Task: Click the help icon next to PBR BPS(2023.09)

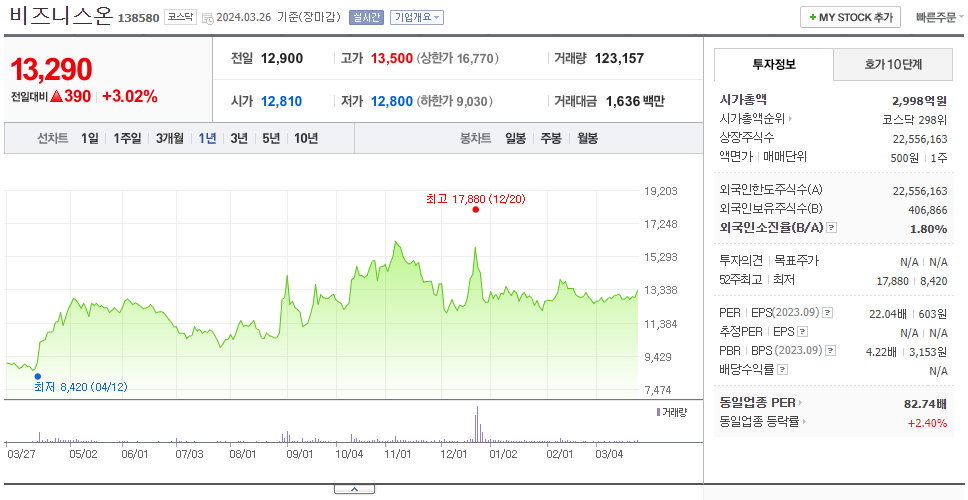Action: pos(831,351)
